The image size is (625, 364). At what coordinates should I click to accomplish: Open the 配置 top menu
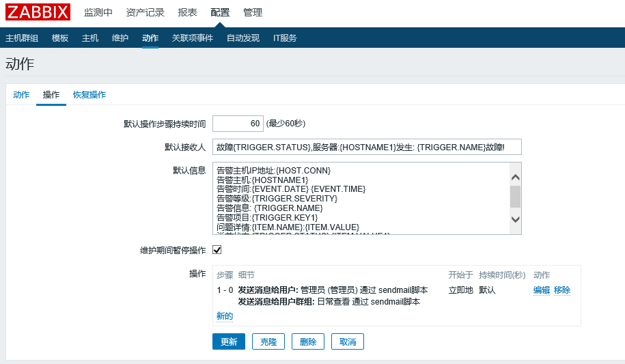[220, 12]
